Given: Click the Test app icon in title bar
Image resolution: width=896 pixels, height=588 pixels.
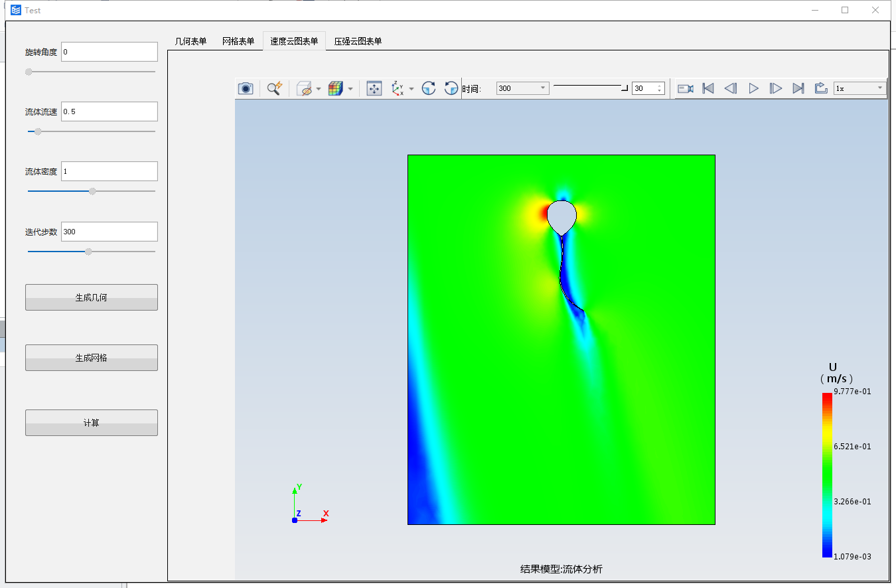Looking at the screenshot, I should tap(16, 10).
